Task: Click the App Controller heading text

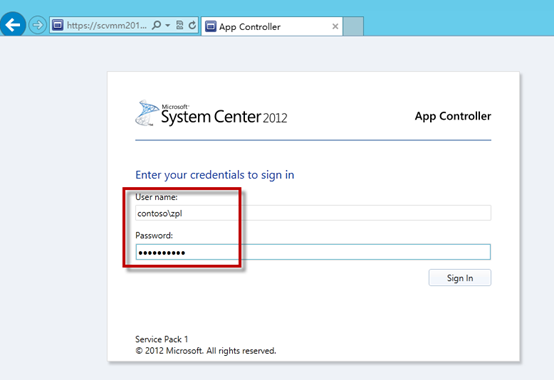Action: pos(453,116)
